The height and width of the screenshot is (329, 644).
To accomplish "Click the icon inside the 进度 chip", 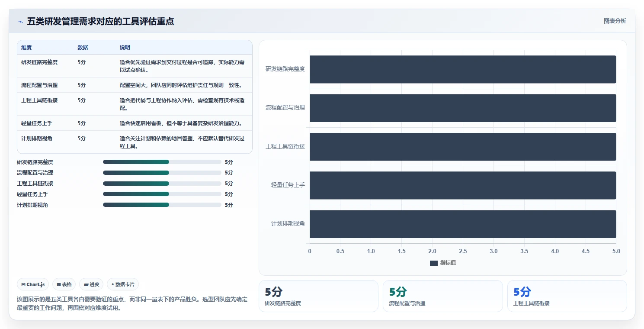I will tap(86, 284).
